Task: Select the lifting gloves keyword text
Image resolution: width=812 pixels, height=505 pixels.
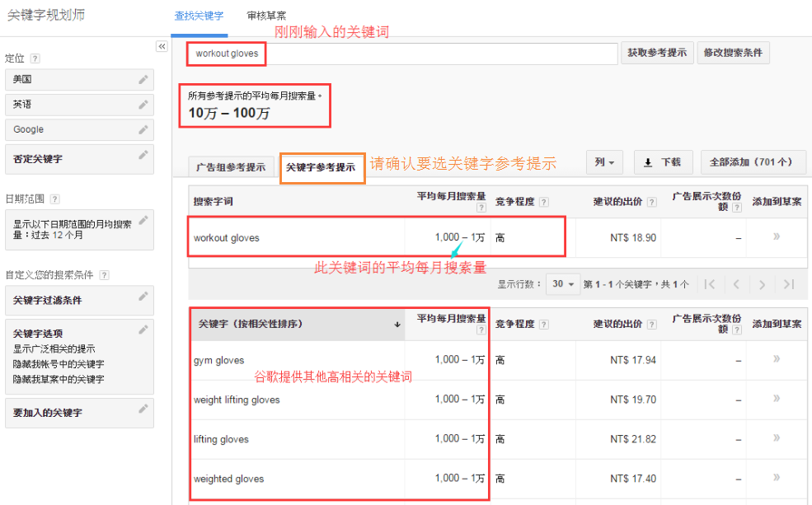Action: tap(221, 439)
